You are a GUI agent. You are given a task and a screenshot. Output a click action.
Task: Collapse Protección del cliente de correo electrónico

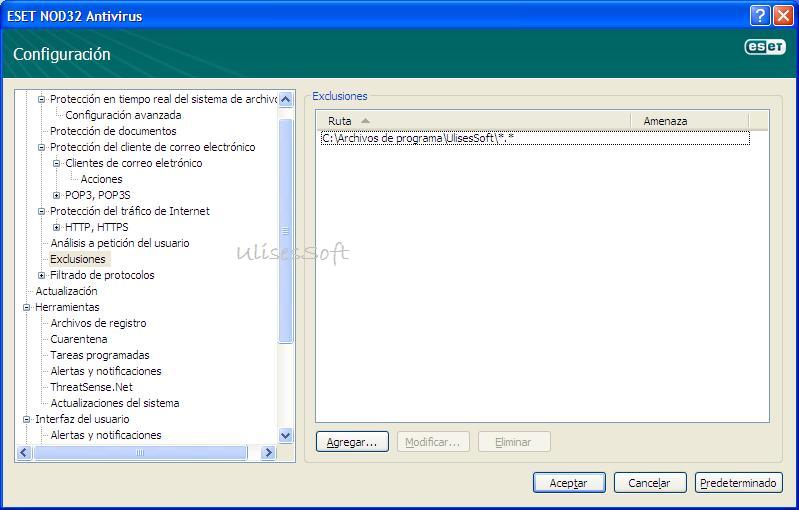click(x=42, y=147)
